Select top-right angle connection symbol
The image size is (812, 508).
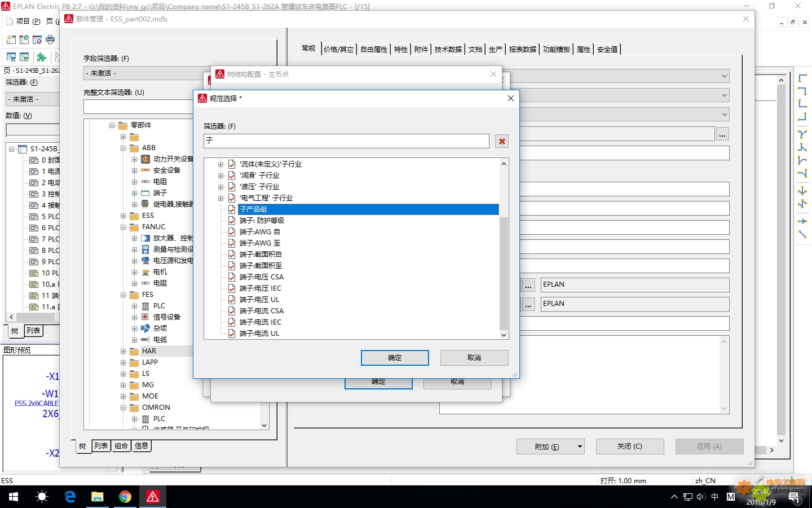point(802,91)
